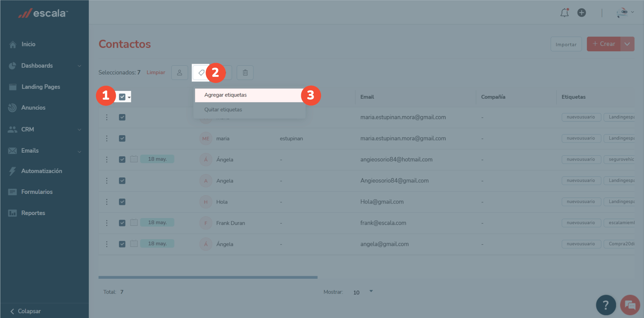Expand the Dashboards sidebar section
Image resolution: width=644 pixels, height=318 pixels.
[44, 66]
